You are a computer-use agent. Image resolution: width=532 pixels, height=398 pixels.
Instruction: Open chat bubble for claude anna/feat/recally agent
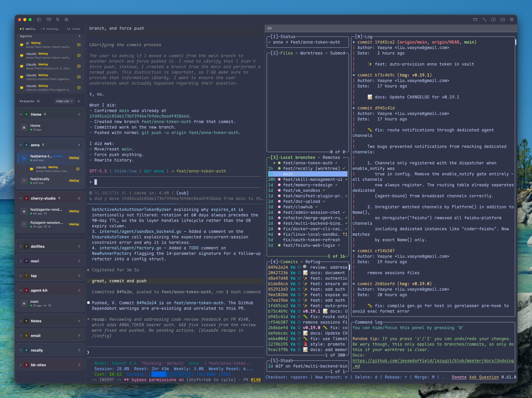tap(79, 66)
